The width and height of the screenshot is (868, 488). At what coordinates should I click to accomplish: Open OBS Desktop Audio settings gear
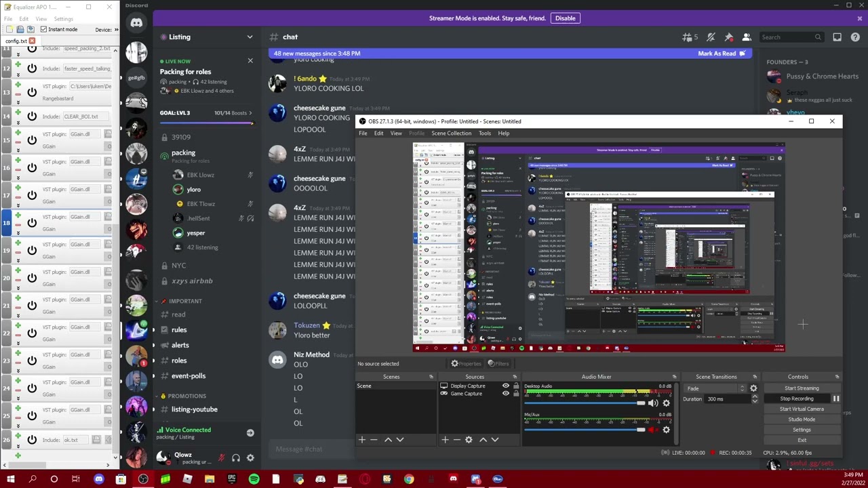coord(666,403)
